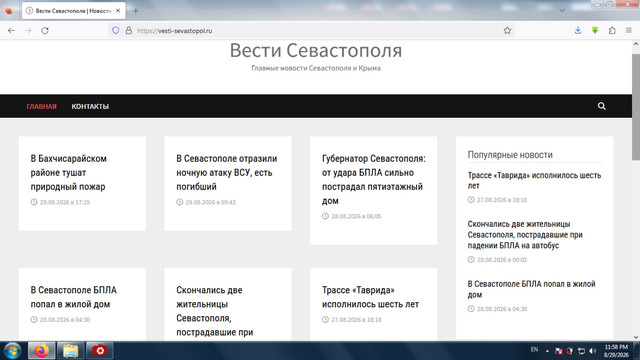Open article В Севастополе отразили ночную атаку
The width and height of the screenshot is (640, 360).
click(227, 173)
